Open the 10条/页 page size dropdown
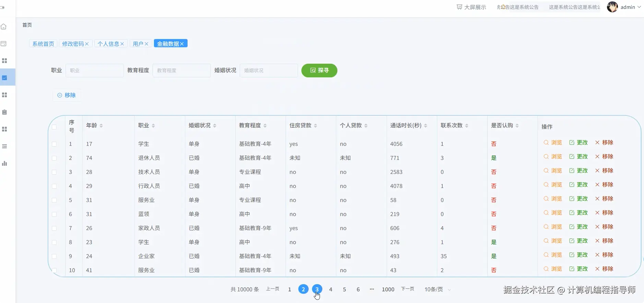Screen dimensions: 644x303 click(438, 289)
